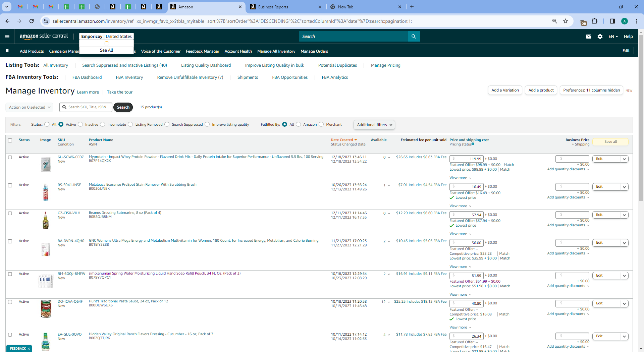Go back using the browser back arrow
Viewport: 644px width, 352px height.
[x=7, y=21]
